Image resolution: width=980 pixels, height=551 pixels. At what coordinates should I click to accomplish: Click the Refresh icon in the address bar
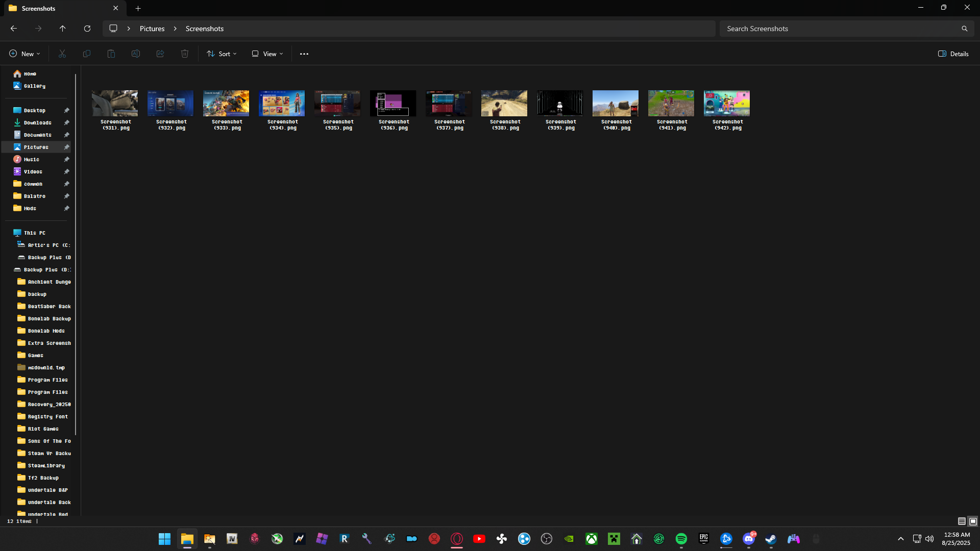point(87,28)
